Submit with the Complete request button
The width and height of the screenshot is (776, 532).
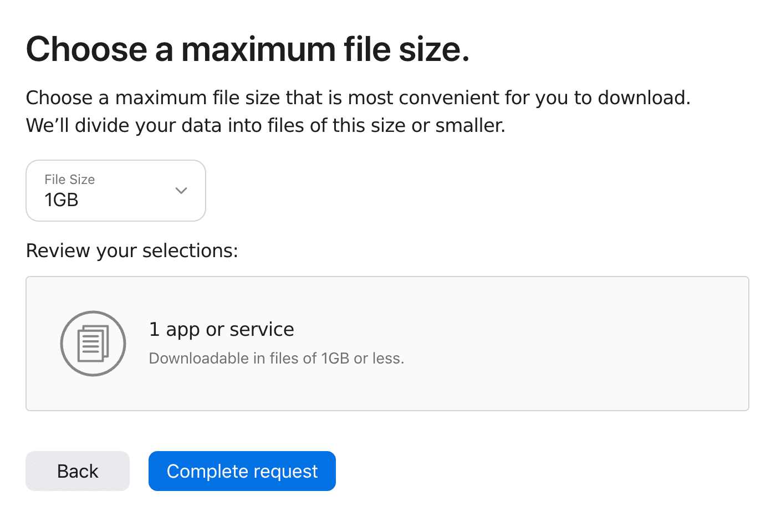pyautogui.click(x=242, y=471)
